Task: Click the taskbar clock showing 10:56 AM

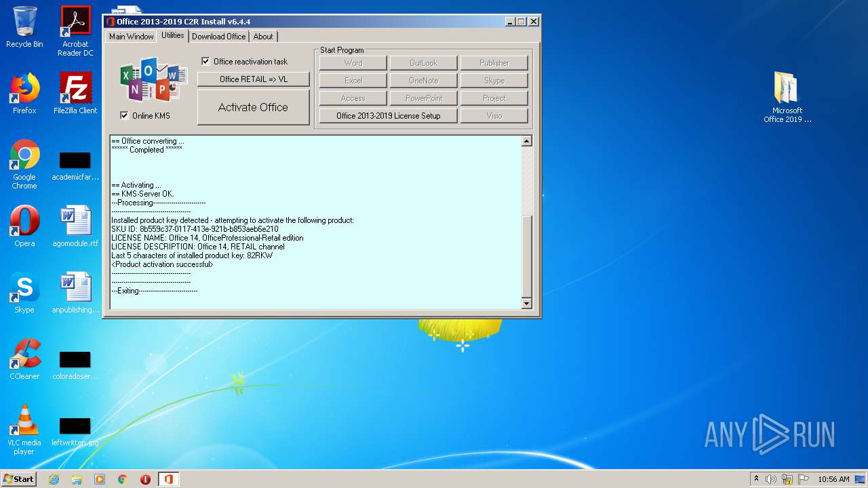Action: tap(833, 479)
